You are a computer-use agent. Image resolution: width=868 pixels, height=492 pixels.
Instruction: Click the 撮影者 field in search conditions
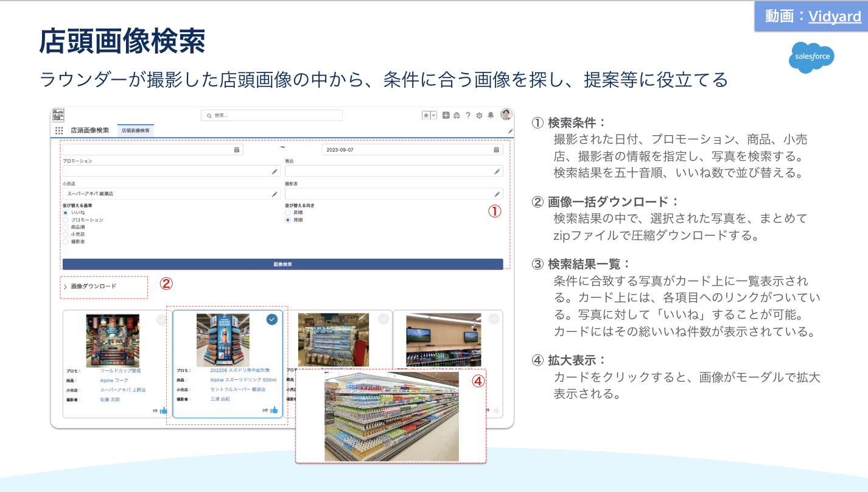[x=394, y=194]
